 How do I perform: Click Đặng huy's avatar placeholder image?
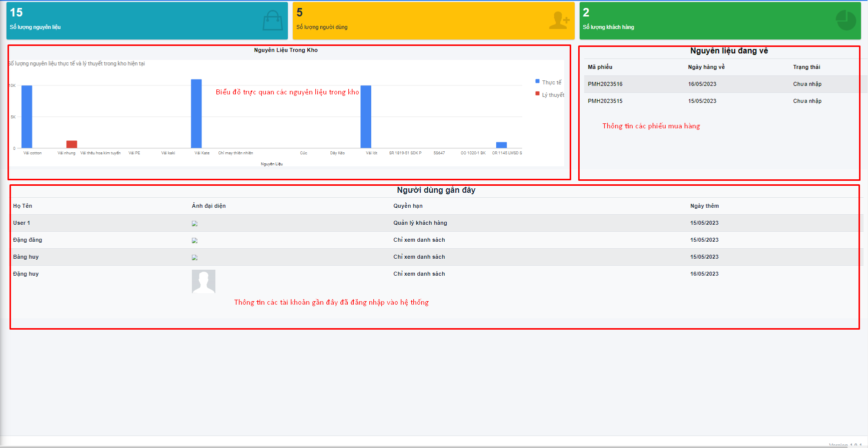[203, 281]
